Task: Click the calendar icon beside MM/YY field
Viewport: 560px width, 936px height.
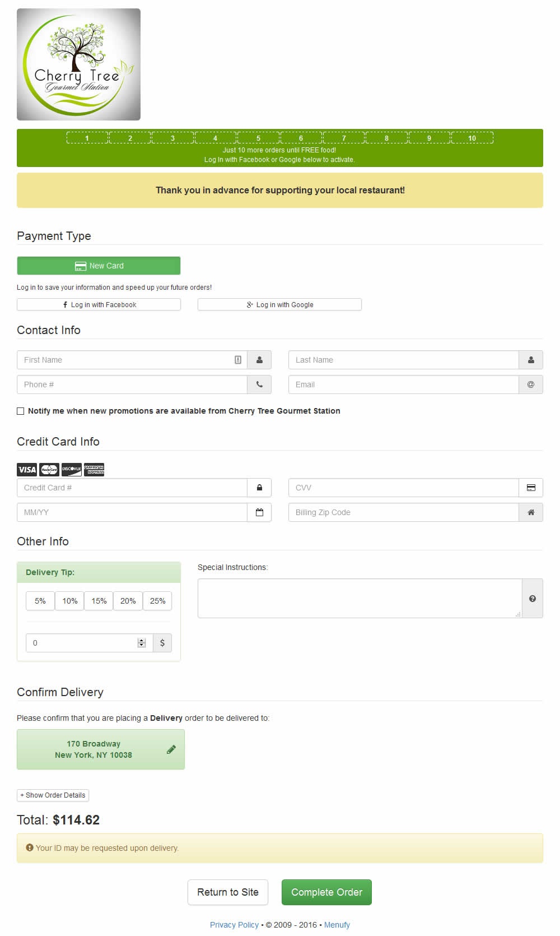Action: pyautogui.click(x=259, y=512)
